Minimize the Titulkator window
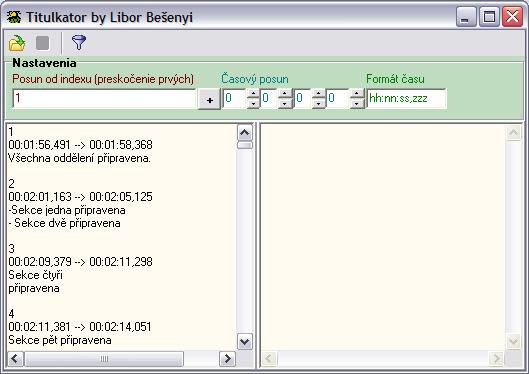Viewport: 529px width, 374px height. click(x=466, y=16)
